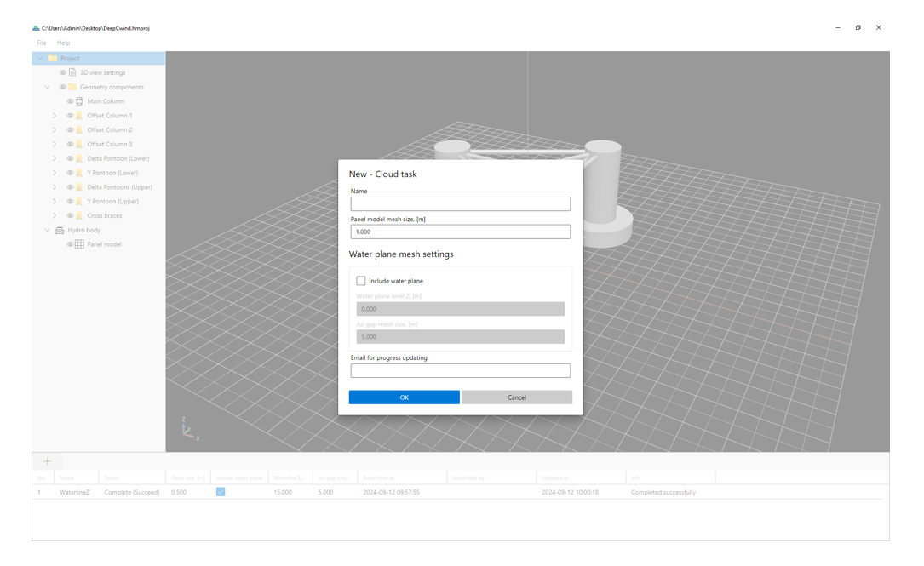The image size is (924, 566).
Task: Enable the Include water plane checkbox
Action: coord(360,281)
